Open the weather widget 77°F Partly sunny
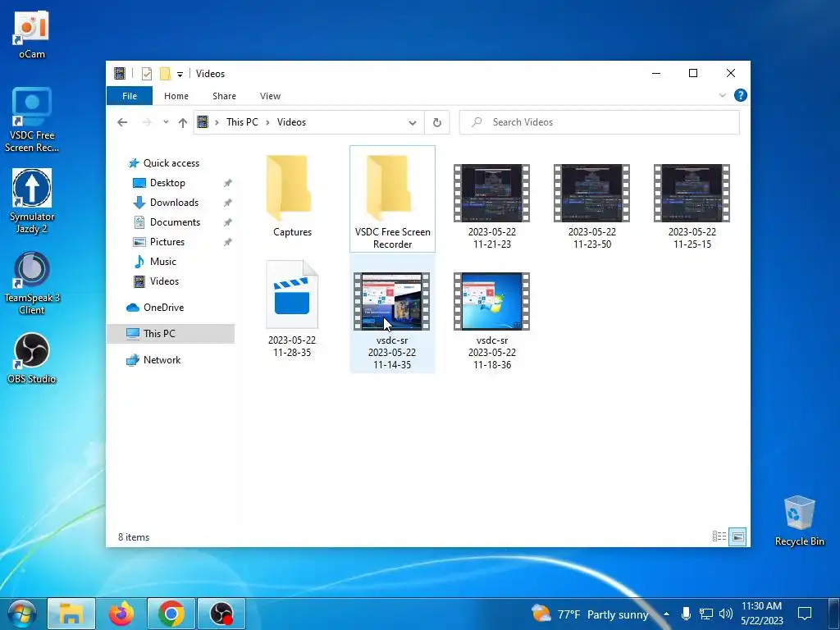Image resolution: width=840 pixels, height=630 pixels. pyautogui.click(x=590, y=614)
